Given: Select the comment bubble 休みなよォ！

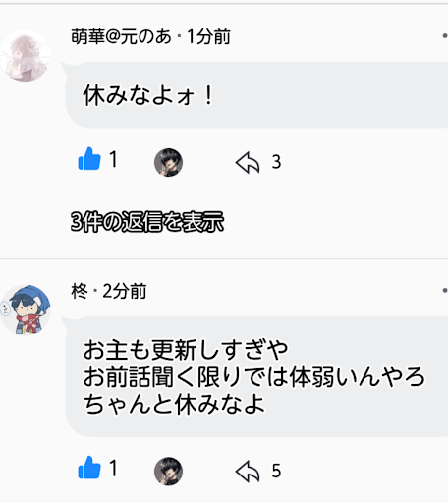Looking at the screenshot, I should 256,94.
